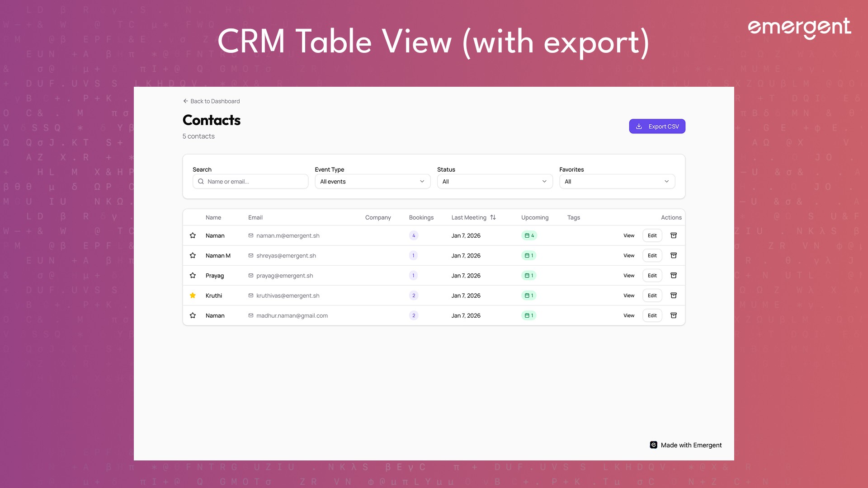The image size is (868, 488).
Task: Click the emergent logo at top right
Action: [x=799, y=28]
